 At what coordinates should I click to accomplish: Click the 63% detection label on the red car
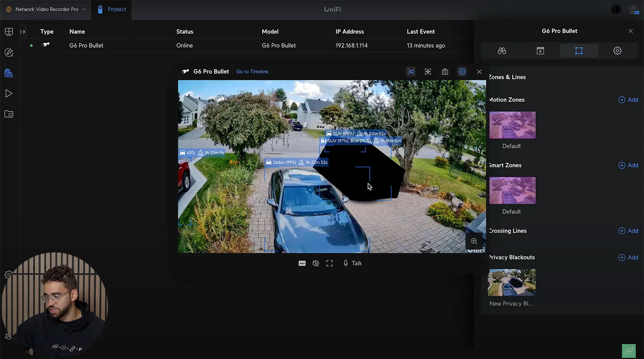pos(202,153)
